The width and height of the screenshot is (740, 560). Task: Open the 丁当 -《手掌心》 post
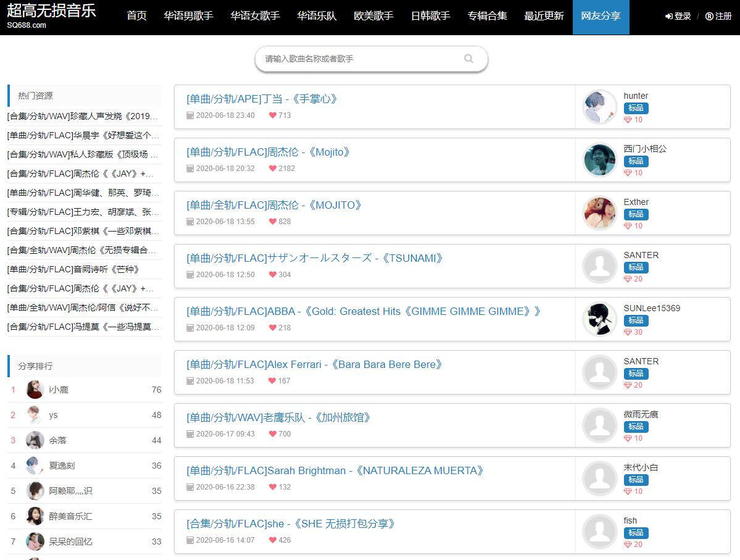(x=262, y=99)
